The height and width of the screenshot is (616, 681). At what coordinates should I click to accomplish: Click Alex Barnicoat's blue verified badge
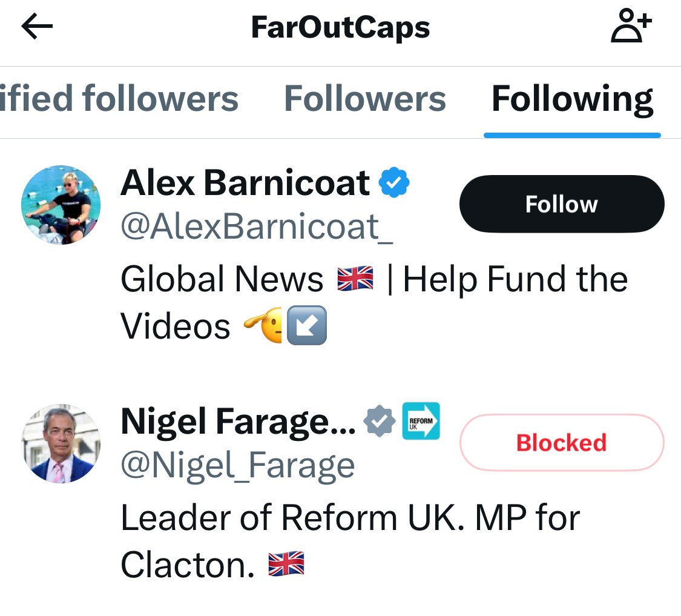pos(394,182)
